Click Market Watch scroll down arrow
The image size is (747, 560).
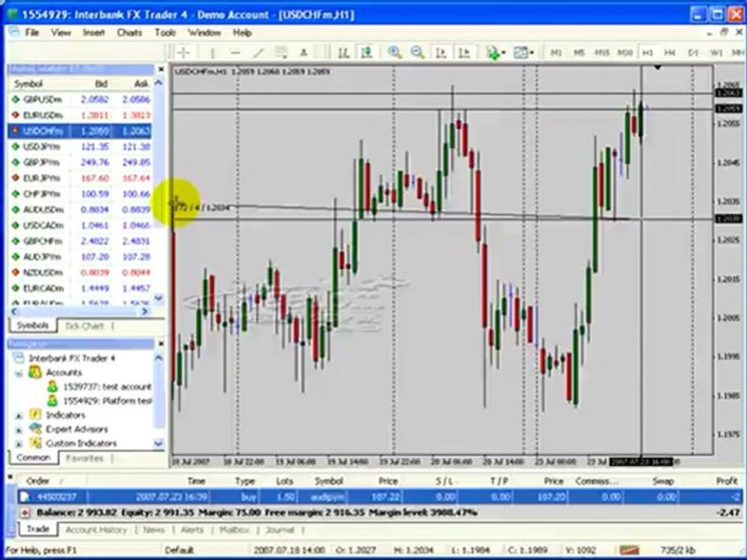159,298
